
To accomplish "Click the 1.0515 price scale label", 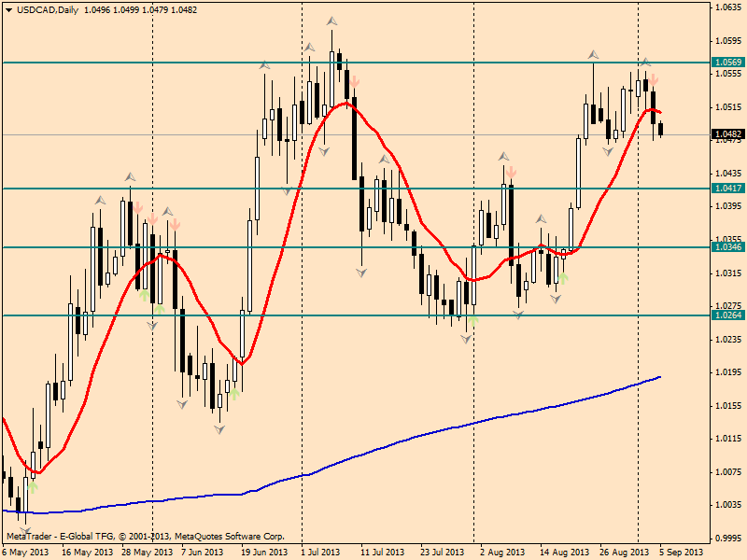I will click(728, 107).
